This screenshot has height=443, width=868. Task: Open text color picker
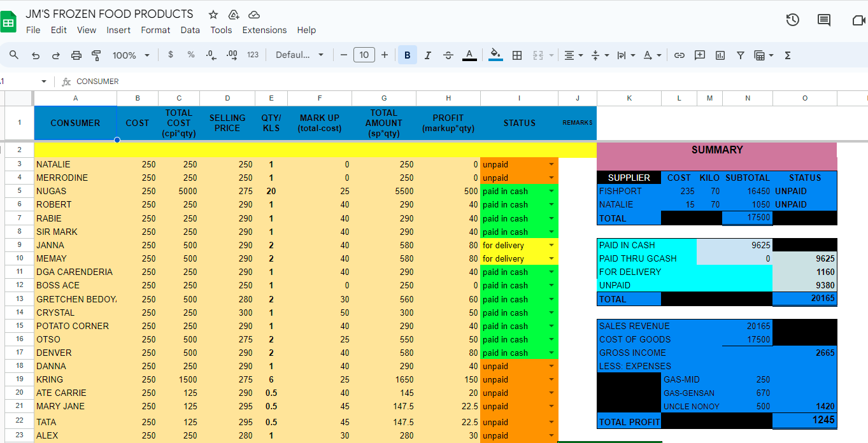(469, 55)
